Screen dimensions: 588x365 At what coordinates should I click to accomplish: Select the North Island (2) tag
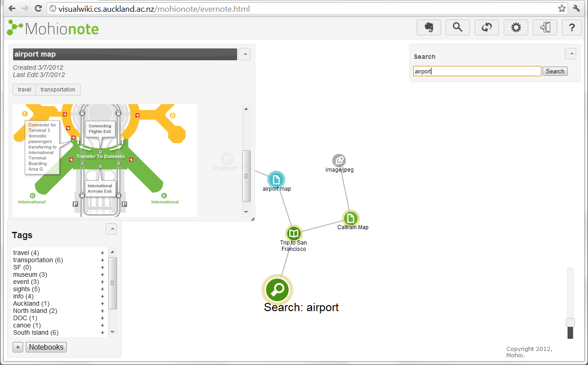35,311
